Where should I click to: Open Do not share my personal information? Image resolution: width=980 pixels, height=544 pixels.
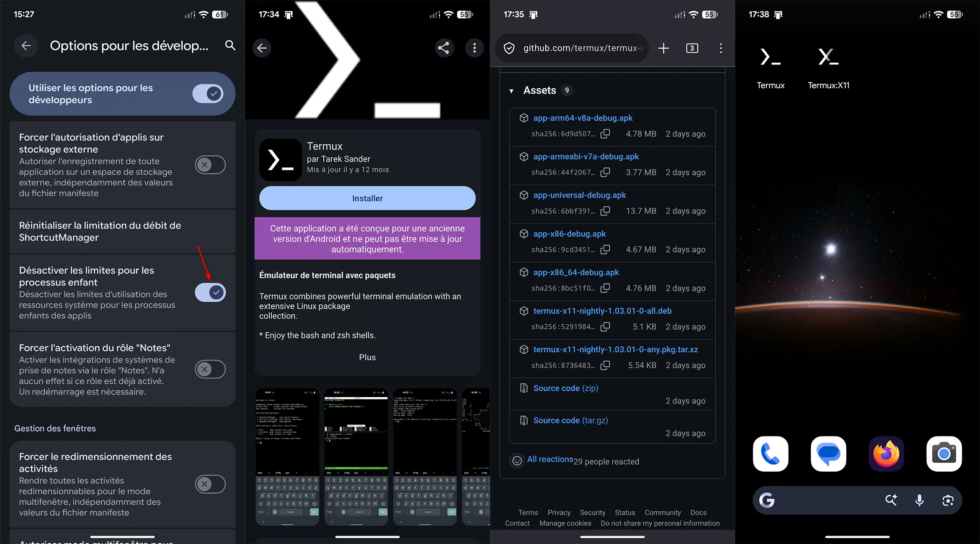pos(660,523)
